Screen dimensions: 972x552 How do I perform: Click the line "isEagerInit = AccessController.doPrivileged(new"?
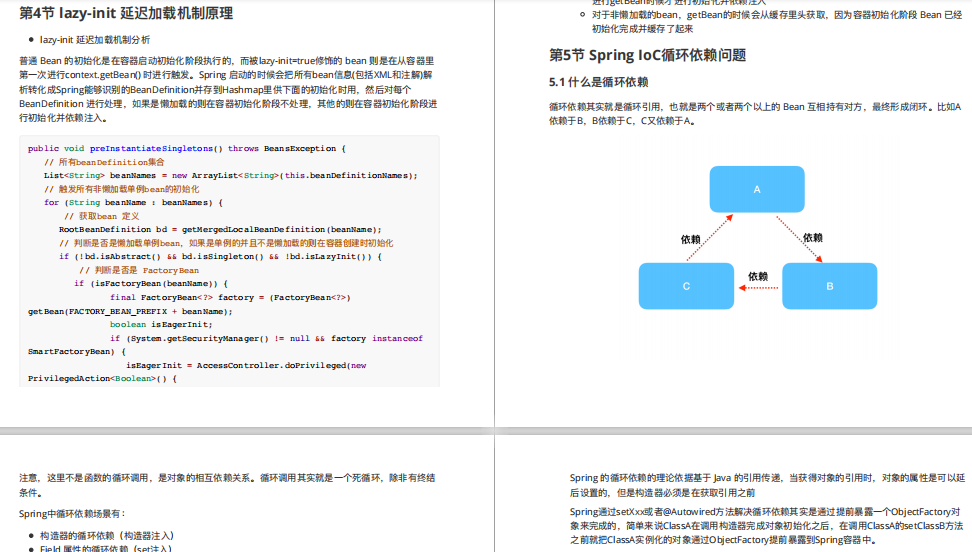(x=246, y=366)
